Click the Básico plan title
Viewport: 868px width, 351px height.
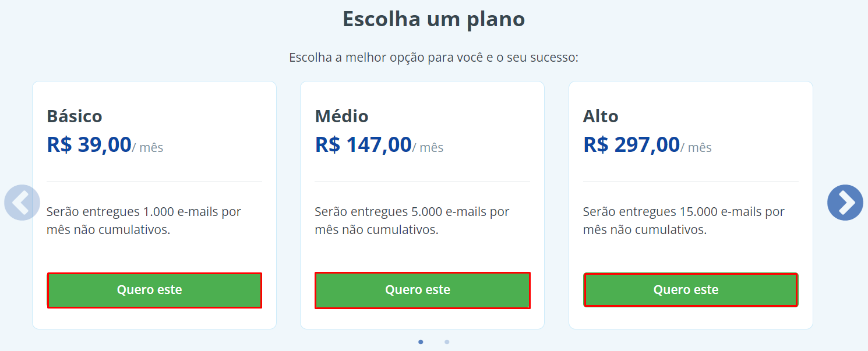pyautogui.click(x=75, y=116)
